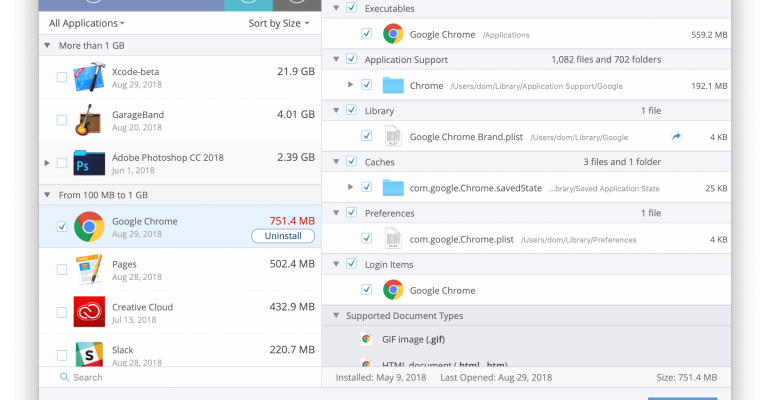This screenshot has height=400, width=770.
Task: Click the Search field
Action: (x=180, y=377)
